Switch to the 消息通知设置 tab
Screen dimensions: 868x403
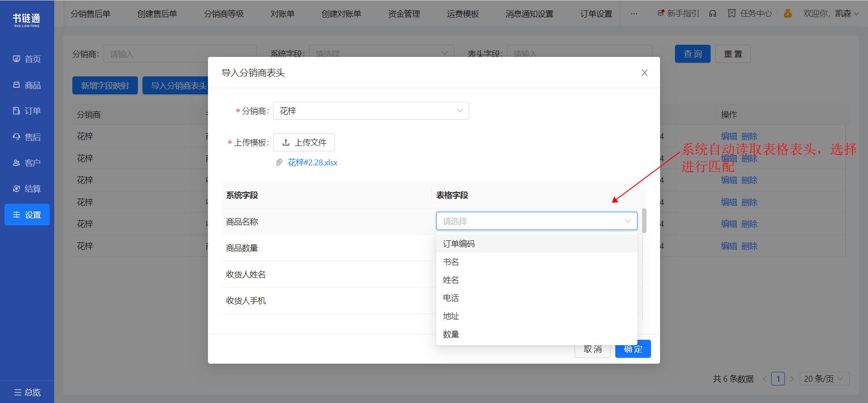tap(529, 14)
